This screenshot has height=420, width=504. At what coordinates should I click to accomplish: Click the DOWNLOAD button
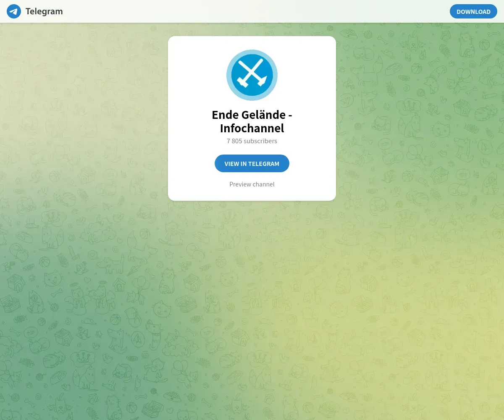473,11
